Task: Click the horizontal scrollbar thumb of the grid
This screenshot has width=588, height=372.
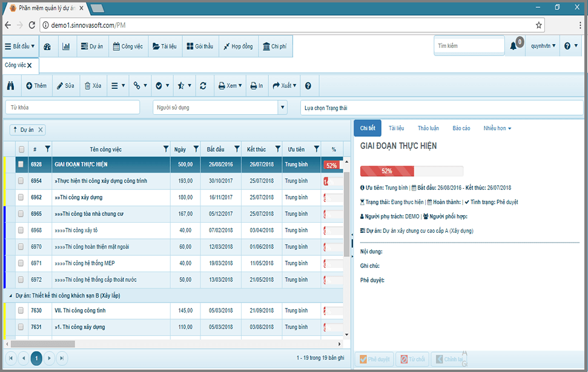Action: click(43, 344)
